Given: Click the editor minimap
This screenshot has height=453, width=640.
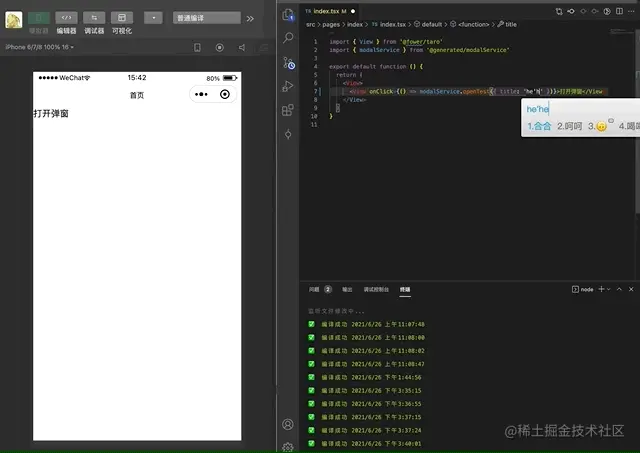Looking at the screenshot, I should point(622,31).
